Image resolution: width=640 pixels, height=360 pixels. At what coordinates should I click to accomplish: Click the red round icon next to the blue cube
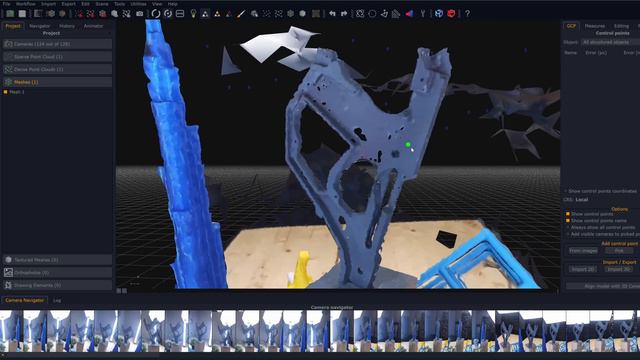(451, 13)
